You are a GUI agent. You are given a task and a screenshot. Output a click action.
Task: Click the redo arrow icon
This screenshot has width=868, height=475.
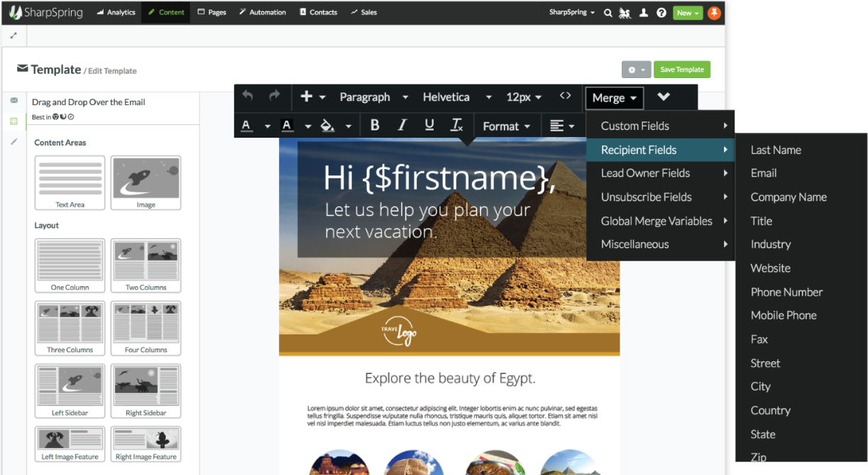click(x=275, y=96)
